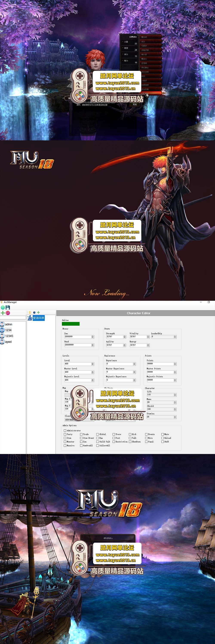This screenshot has height=644, width=215.
Task: Click the pink block account icon
Action: (8, 313)
